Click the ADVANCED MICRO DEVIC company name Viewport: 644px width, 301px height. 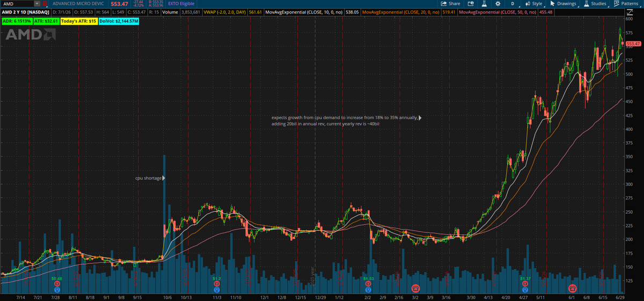(x=79, y=3)
